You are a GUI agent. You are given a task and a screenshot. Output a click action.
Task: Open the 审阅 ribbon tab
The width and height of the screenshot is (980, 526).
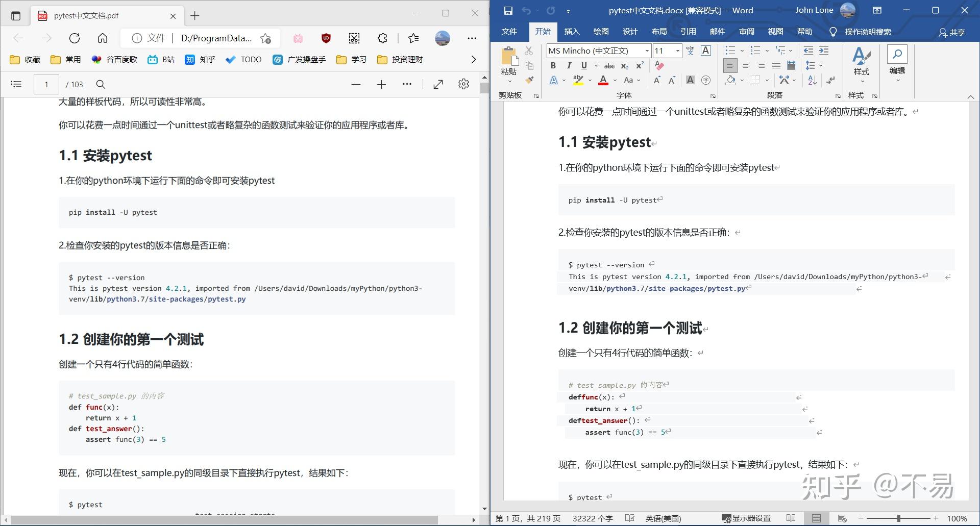(x=747, y=32)
